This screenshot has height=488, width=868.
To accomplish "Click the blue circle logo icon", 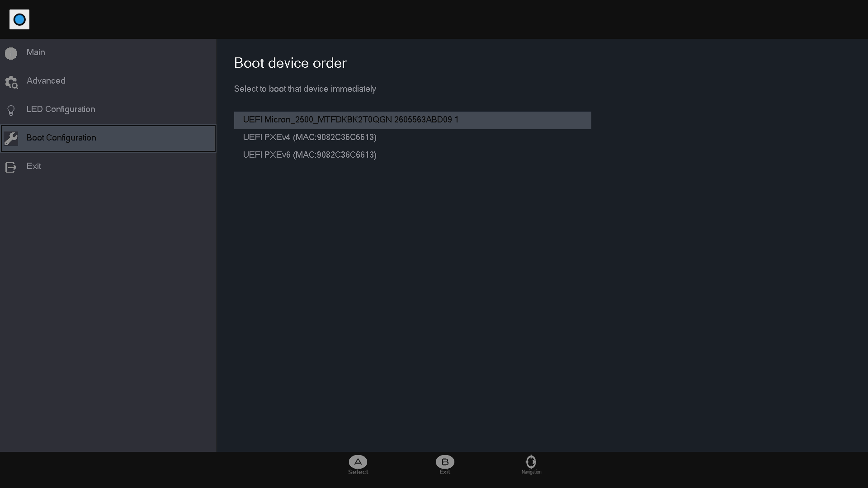I will pyautogui.click(x=19, y=19).
